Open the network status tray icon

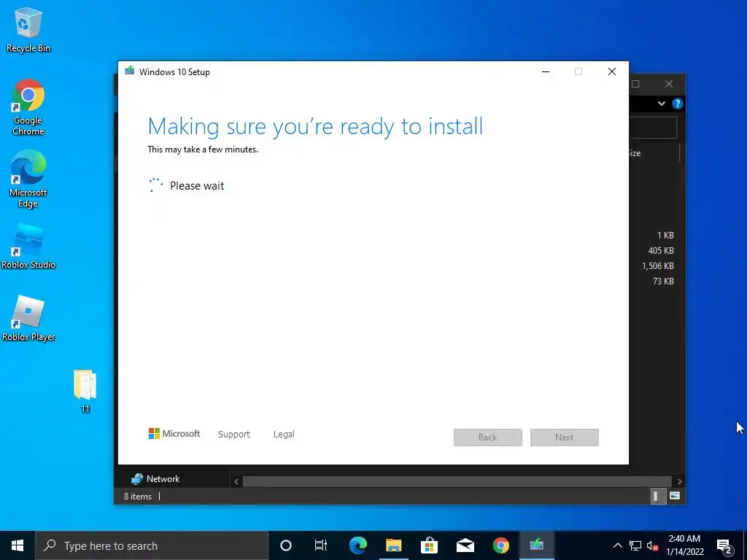(x=635, y=545)
